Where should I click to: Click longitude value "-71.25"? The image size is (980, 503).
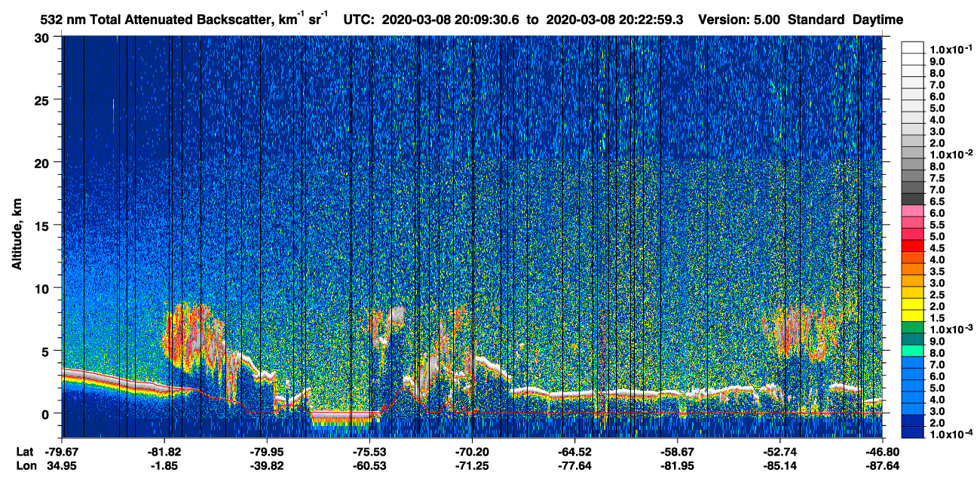coord(472,465)
